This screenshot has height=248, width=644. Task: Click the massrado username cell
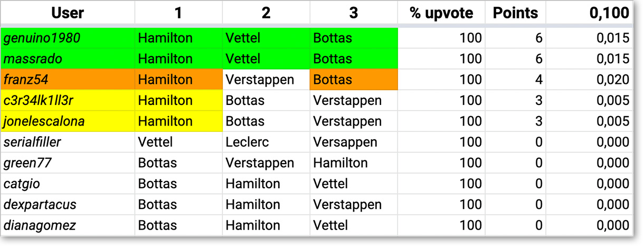coord(68,59)
